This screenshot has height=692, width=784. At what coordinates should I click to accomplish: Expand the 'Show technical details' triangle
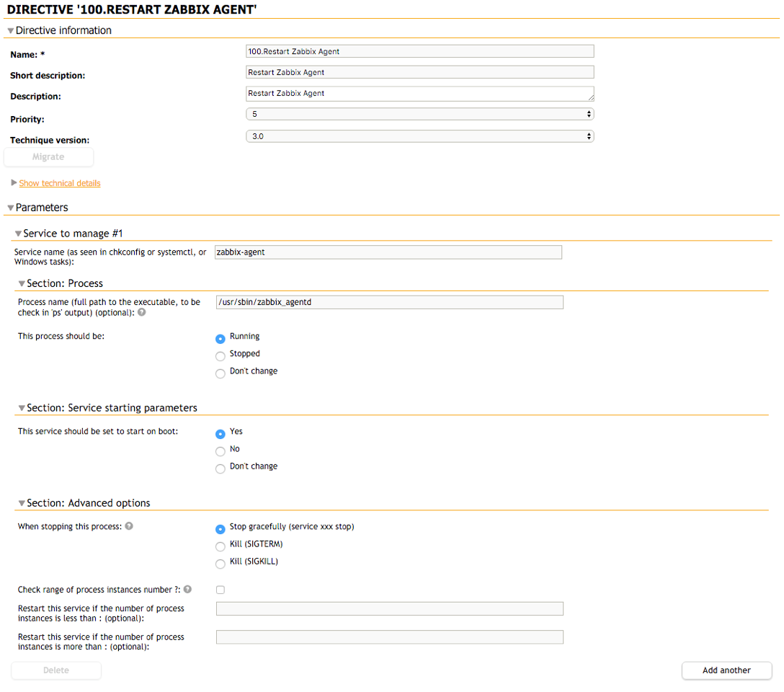(x=14, y=182)
